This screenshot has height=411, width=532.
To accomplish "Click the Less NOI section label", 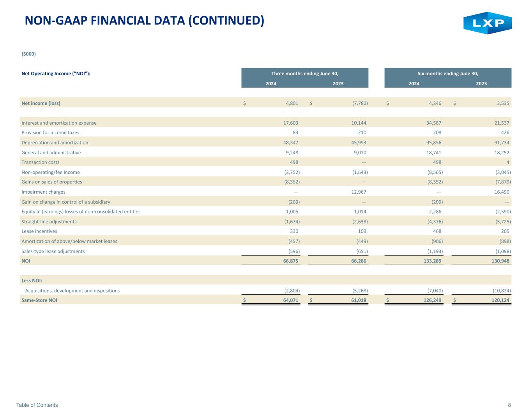I will pyautogui.click(x=32, y=280).
